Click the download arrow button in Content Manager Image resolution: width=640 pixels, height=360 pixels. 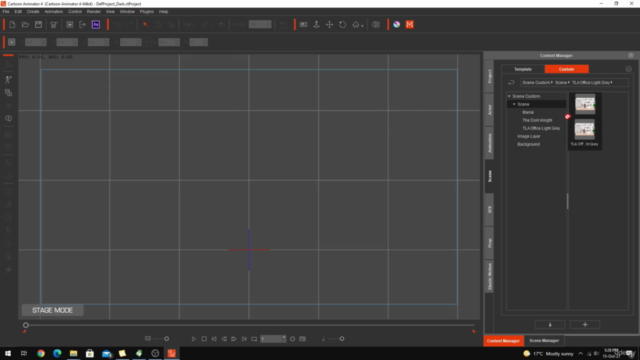pyautogui.click(x=550, y=324)
